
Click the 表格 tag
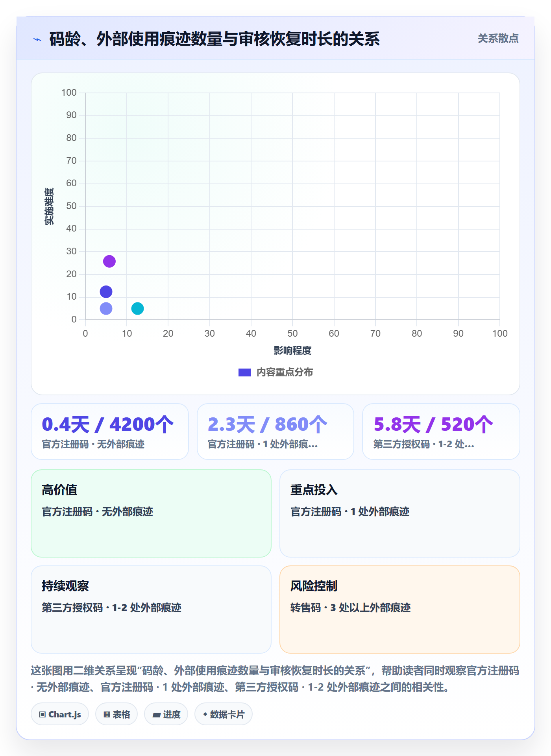point(116,714)
